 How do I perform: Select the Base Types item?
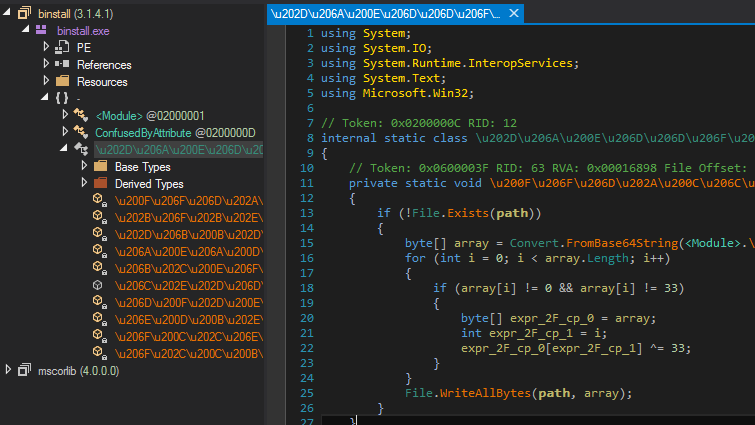pos(143,167)
